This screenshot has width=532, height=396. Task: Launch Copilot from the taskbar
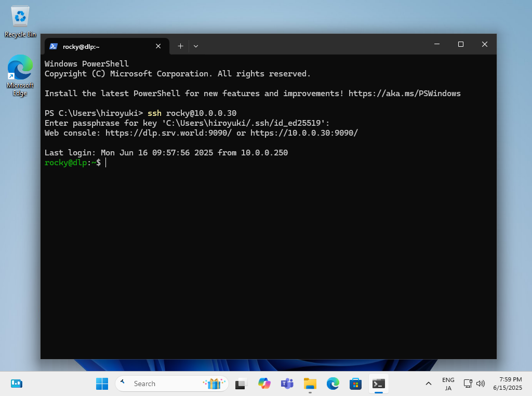tap(264, 384)
